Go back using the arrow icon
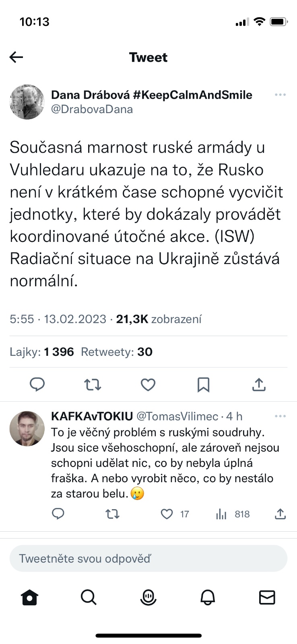Image resolution: width=297 pixels, height=644 pixels. pyautogui.click(x=16, y=57)
